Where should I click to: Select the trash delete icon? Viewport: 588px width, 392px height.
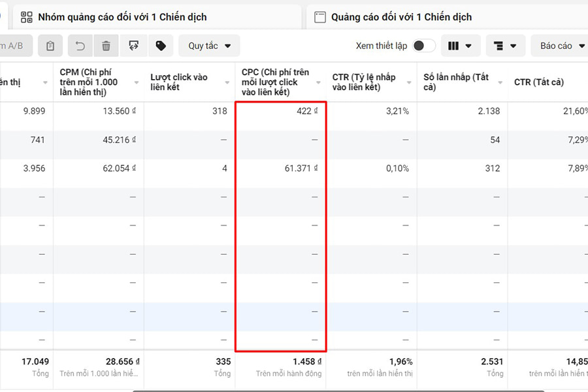tap(106, 46)
